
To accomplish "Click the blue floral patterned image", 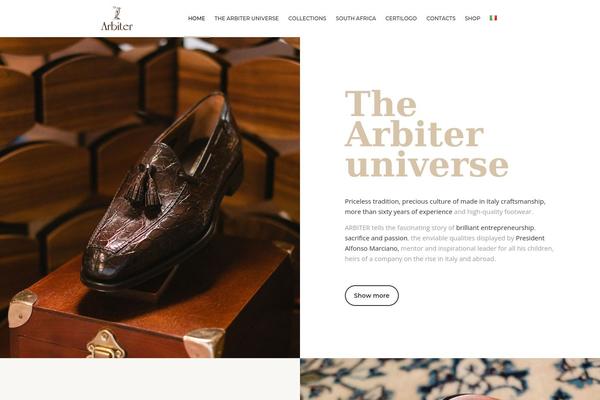I will 450,379.
